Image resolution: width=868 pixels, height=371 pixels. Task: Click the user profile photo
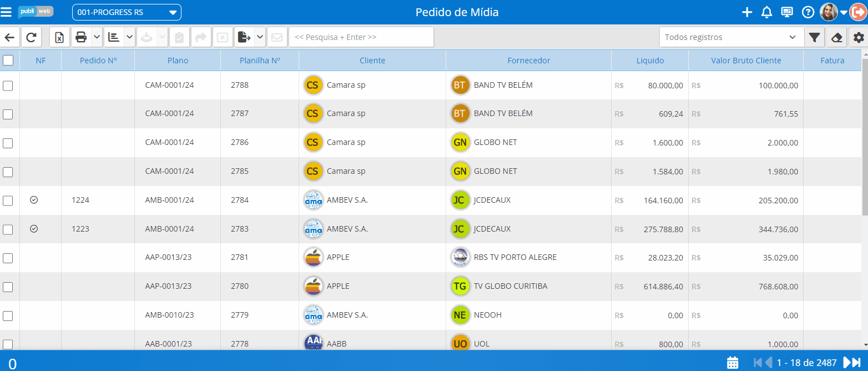pyautogui.click(x=829, y=12)
